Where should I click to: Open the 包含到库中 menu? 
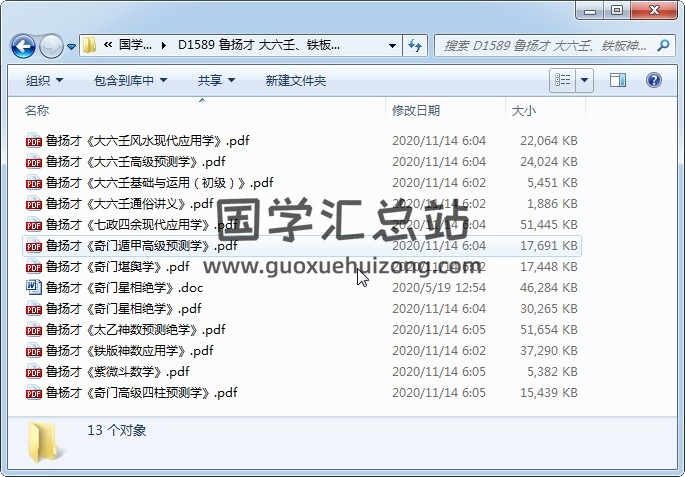[130, 80]
